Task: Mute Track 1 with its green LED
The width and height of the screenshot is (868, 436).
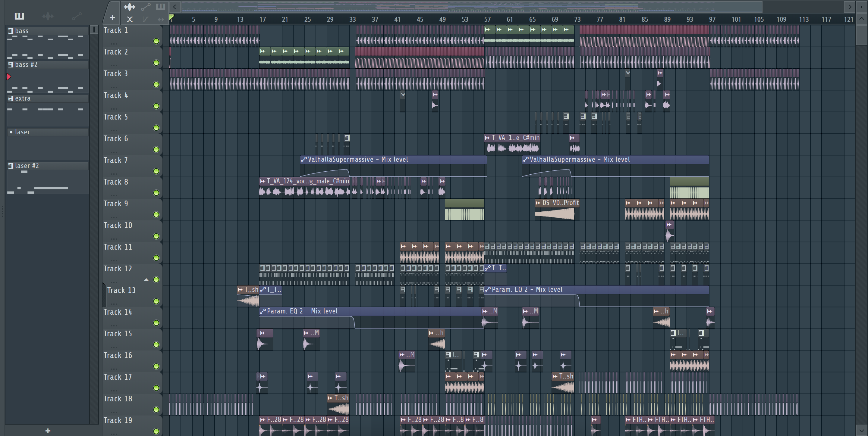Action: pos(156,41)
